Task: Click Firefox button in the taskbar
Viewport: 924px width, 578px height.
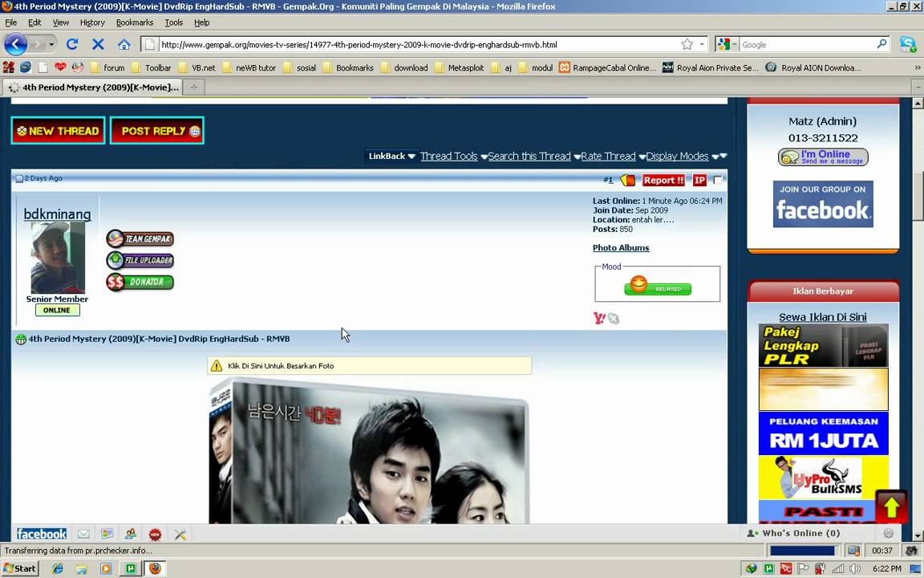Action: coord(155,568)
